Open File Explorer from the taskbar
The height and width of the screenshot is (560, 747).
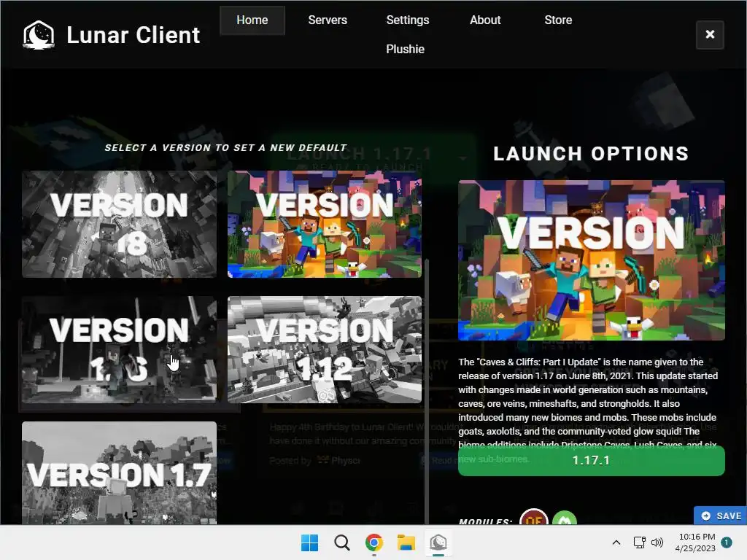point(406,542)
